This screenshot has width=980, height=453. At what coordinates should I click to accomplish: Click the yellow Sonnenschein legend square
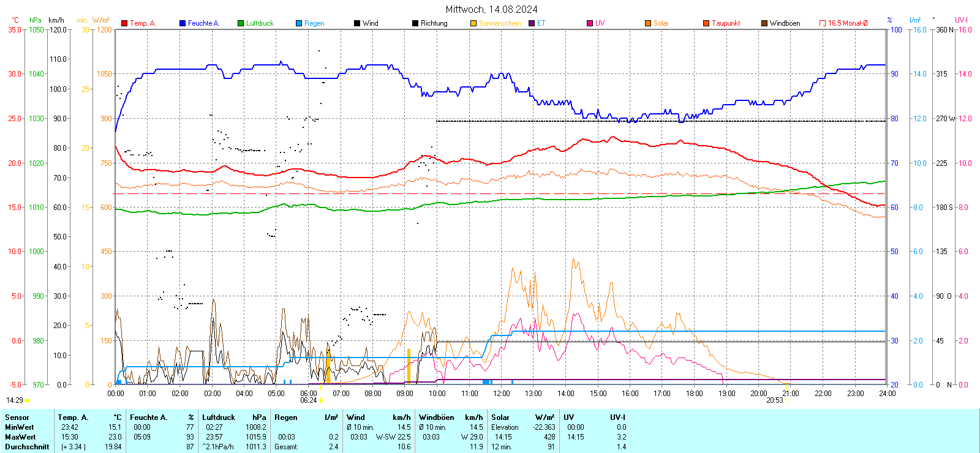[x=473, y=23]
